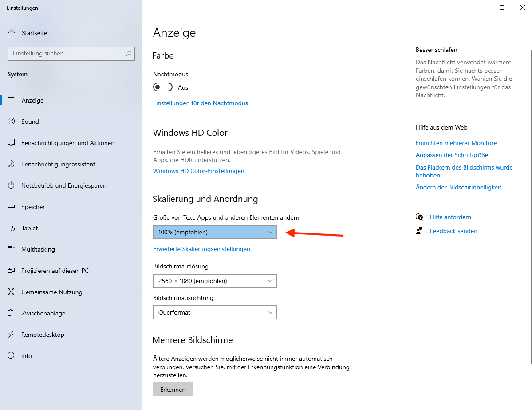532x410 pixels.
Task: Open Erweiterte Skalierungseinstellungen link
Action: [x=201, y=249]
